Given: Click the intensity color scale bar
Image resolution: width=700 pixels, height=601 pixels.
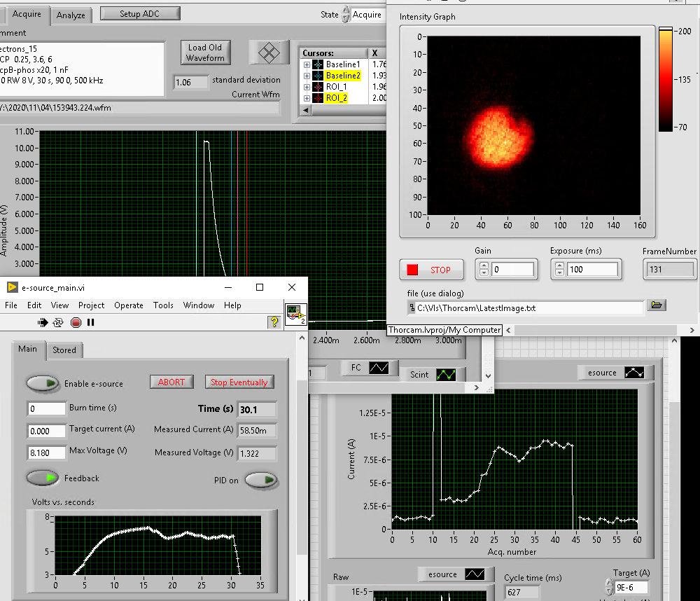Looking at the screenshot, I should coord(665,79).
